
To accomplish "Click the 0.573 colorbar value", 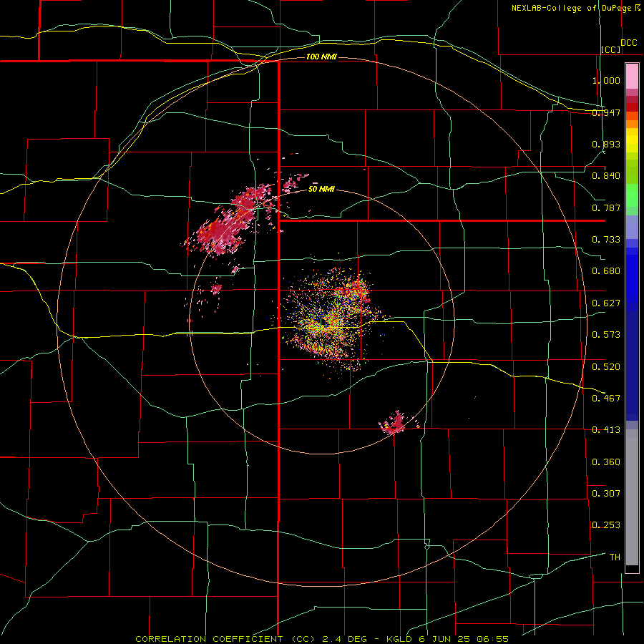I will [x=606, y=335].
